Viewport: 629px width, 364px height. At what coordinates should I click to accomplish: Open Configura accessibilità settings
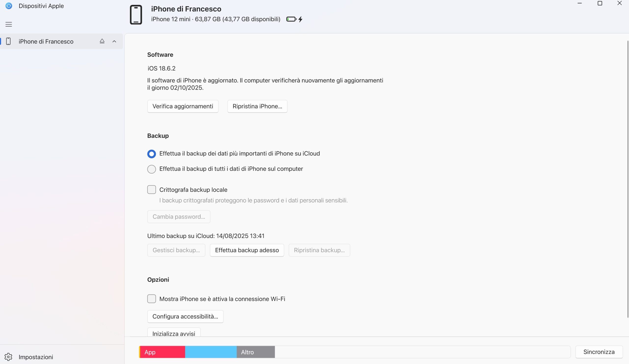(x=185, y=317)
